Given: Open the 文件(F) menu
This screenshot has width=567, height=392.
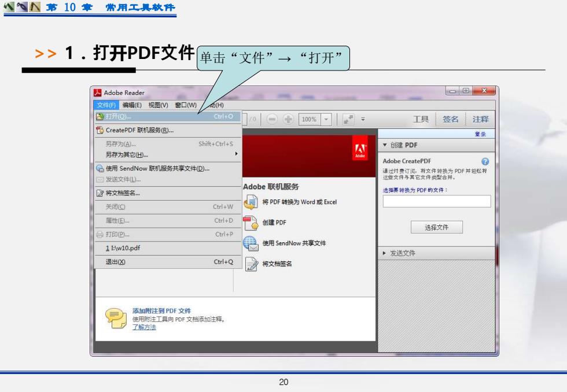Looking at the screenshot, I should [x=106, y=105].
